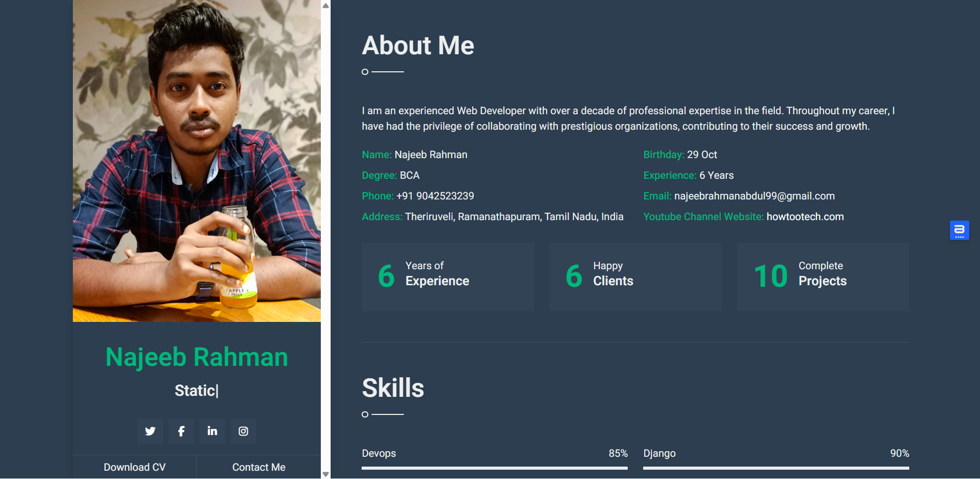
Task: Open the Instagram profile icon
Action: (243, 431)
